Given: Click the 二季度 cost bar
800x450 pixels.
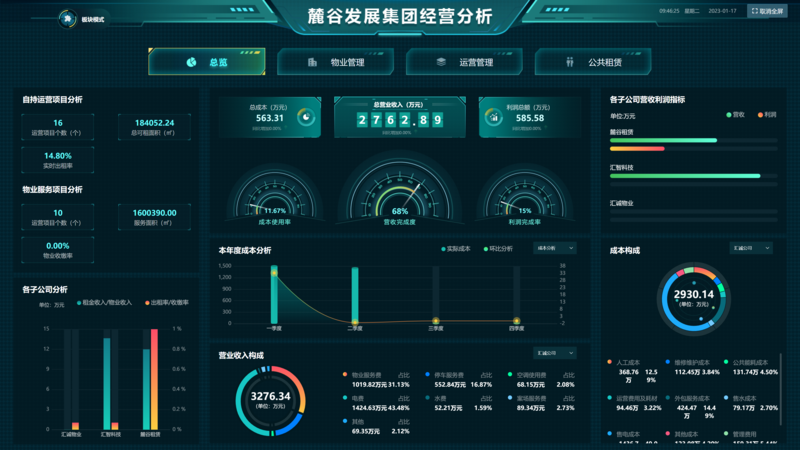Looking at the screenshot, I should click(x=355, y=295).
